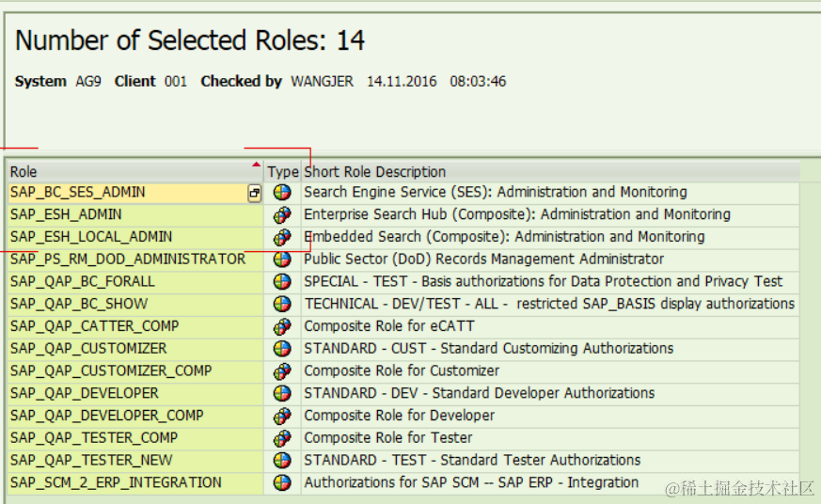Select the SAP_PS_RM_DOD_ADMINISTRATOR role cell
Viewport: 821px width, 504px height.
coord(135,260)
